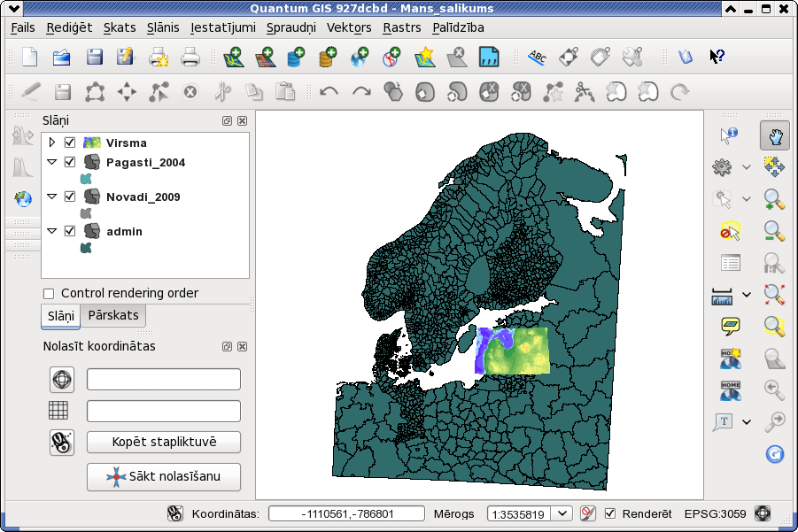Open dropdown next to select features tool
This screenshot has height=532, width=798.
(746, 199)
